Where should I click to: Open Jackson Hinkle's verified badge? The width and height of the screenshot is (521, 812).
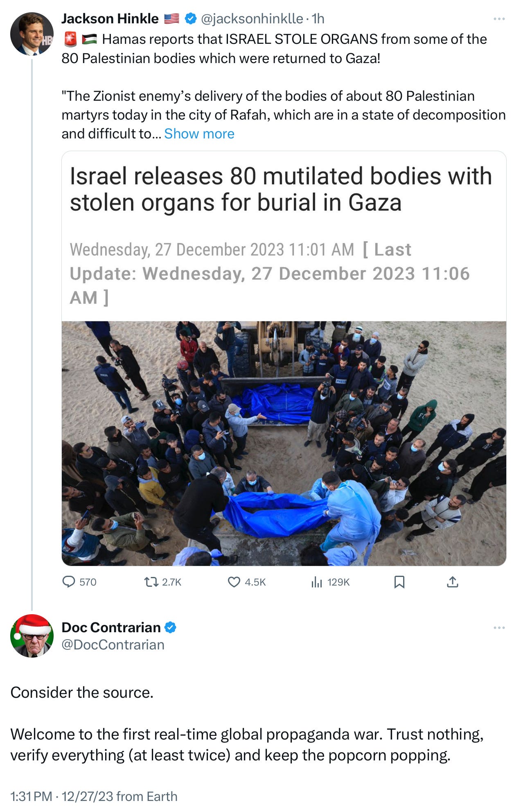[191, 19]
